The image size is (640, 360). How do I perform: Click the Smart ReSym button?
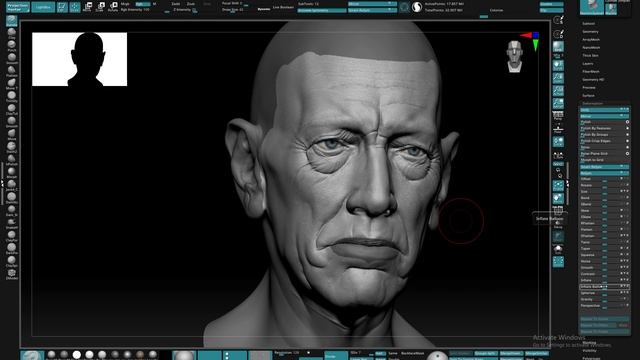coord(604,167)
